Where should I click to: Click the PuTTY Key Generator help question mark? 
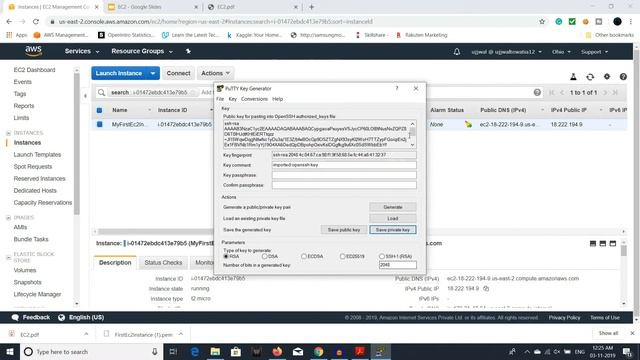pyautogui.click(x=397, y=89)
